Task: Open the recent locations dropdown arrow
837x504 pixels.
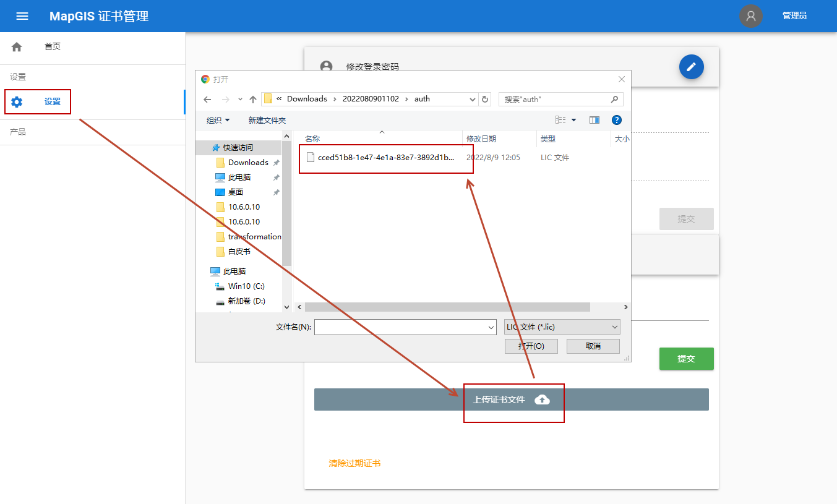Action: pyautogui.click(x=240, y=100)
